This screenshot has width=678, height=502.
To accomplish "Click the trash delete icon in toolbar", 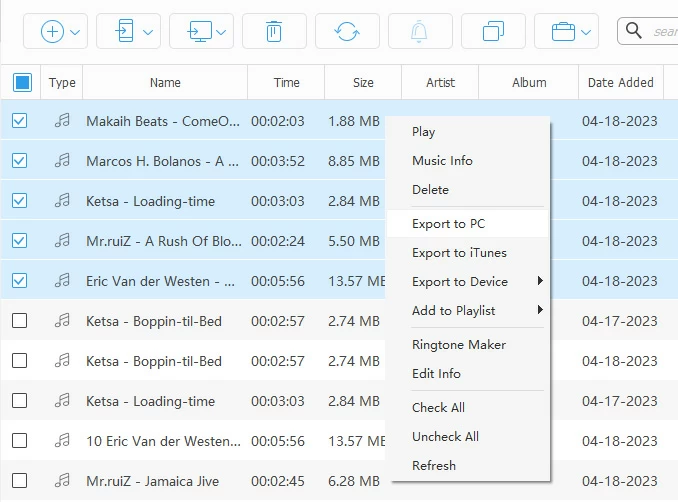I will tap(273, 31).
